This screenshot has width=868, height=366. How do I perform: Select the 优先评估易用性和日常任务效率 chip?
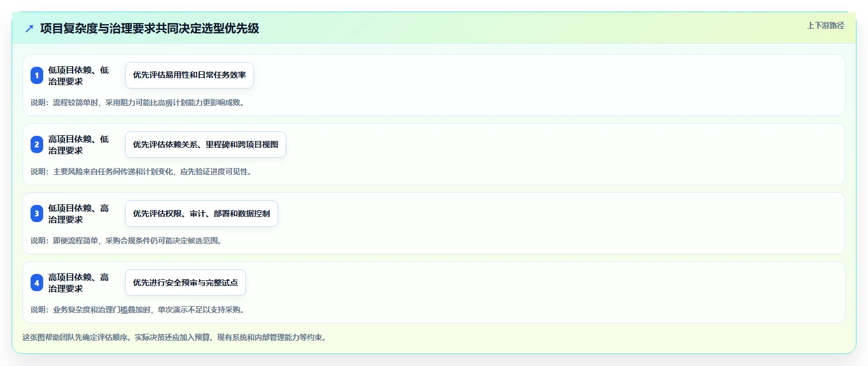189,75
